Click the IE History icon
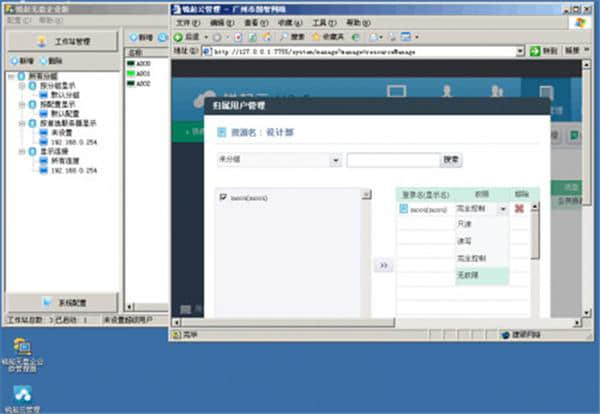Screen dimensions: 600x414 [x=356, y=37]
